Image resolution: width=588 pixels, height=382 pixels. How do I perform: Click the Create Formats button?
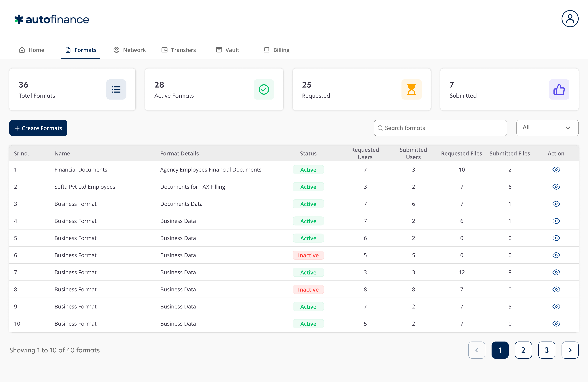point(38,128)
